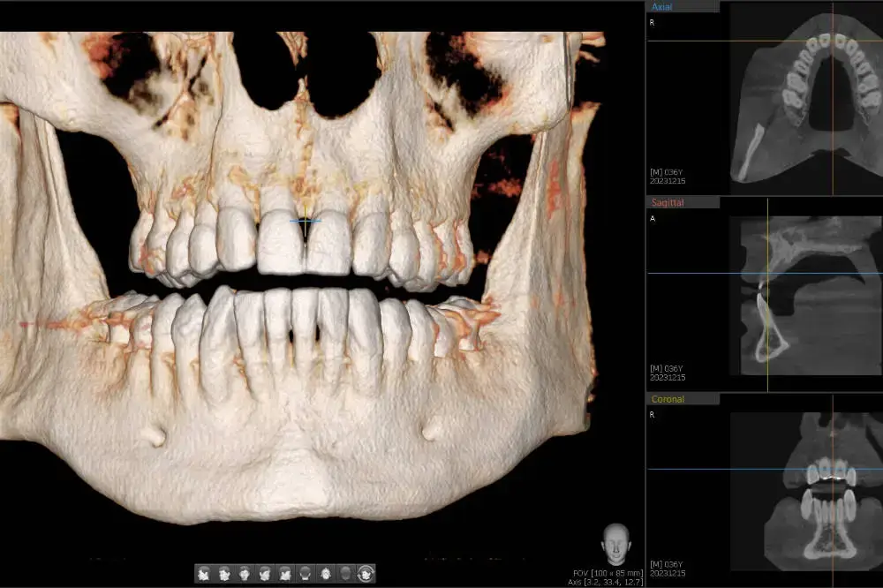Click the sagittal slice image
This screenshot has width=883, height=588.
coord(811,295)
